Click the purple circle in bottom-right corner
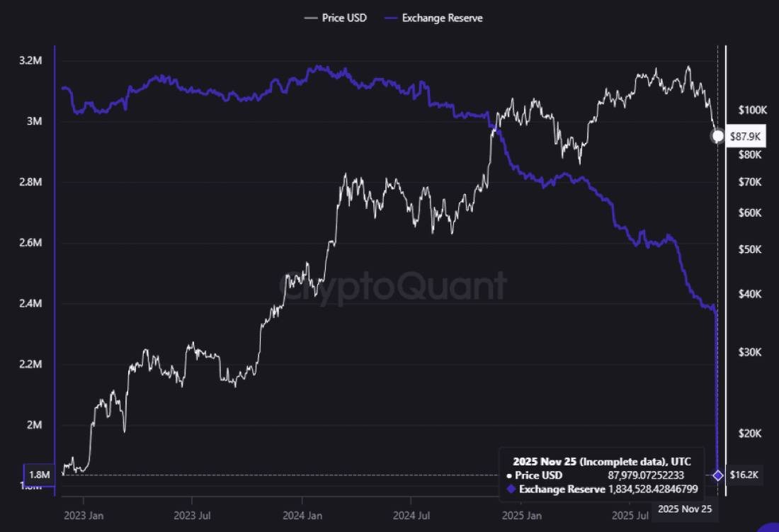The width and height of the screenshot is (779, 532). [771, 528]
